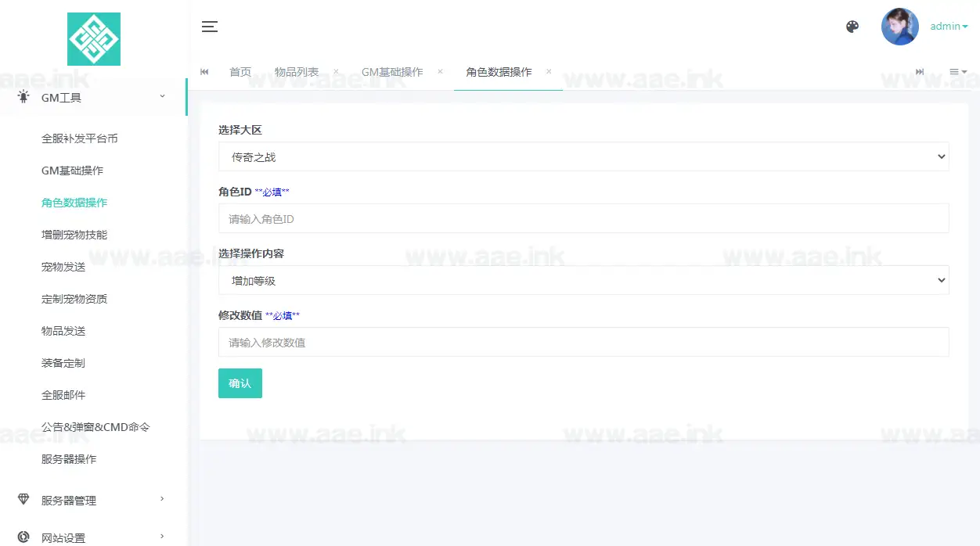Open the theme color palette icon
This screenshot has height=546, width=980.
[x=852, y=27]
